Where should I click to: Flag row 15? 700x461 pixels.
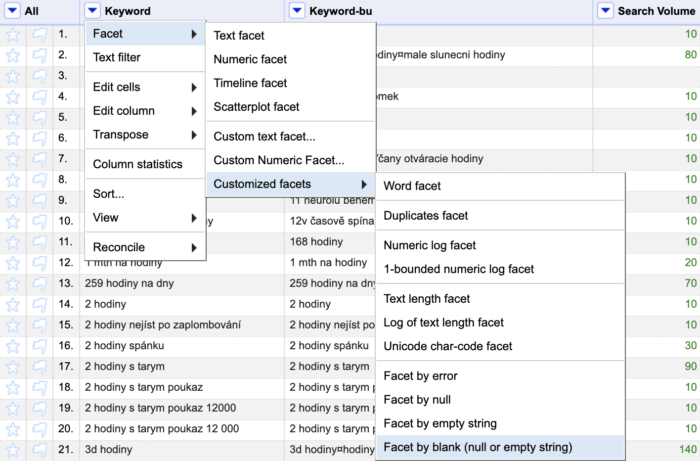pos(40,325)
